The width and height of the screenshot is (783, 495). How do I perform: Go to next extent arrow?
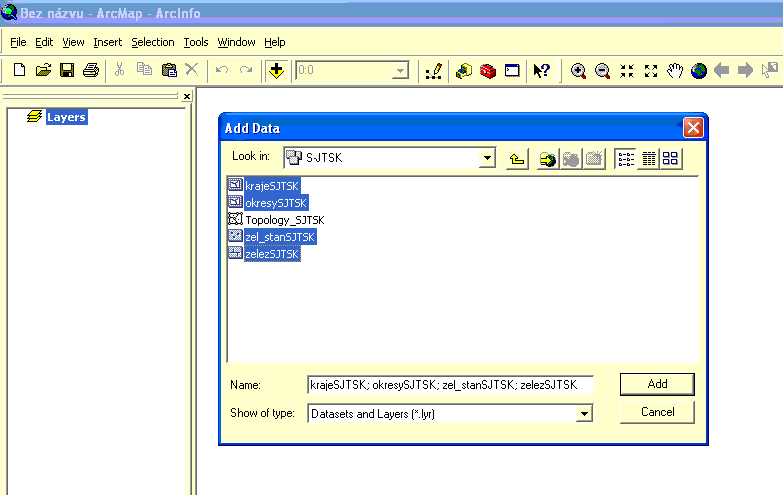coord(745,70)
